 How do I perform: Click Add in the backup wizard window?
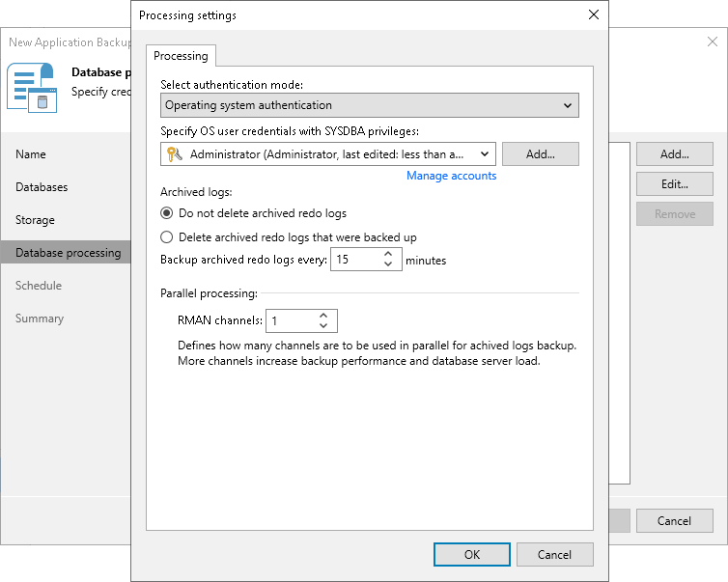pos(675,154)
